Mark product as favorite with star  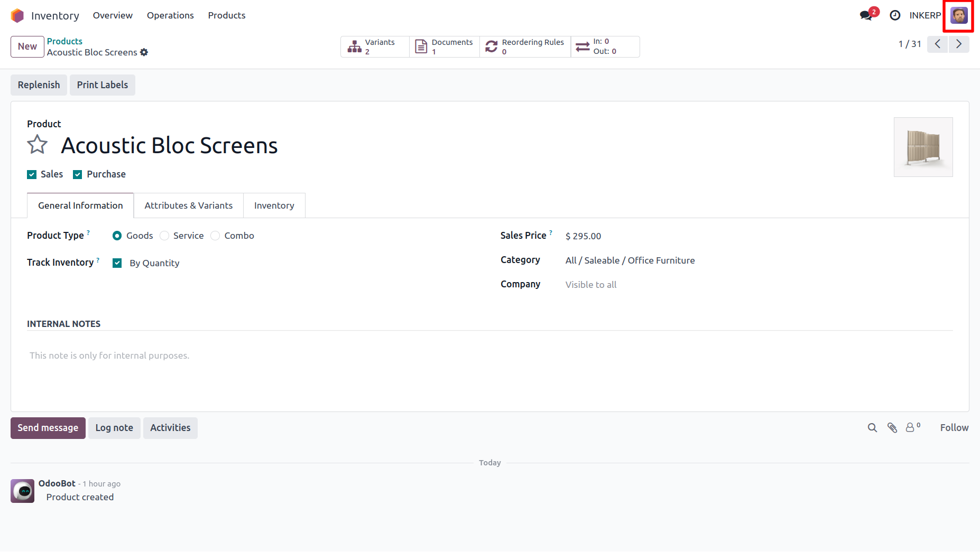pos(38,145)
